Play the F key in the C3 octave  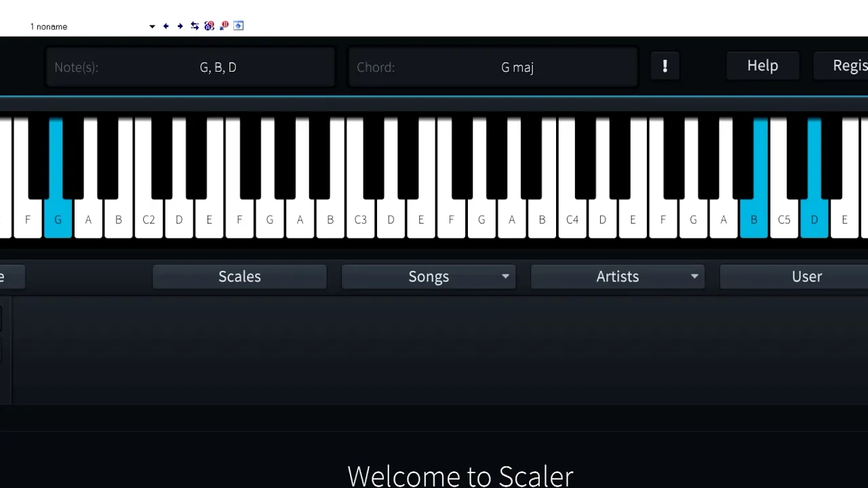[x=451, y=220]
